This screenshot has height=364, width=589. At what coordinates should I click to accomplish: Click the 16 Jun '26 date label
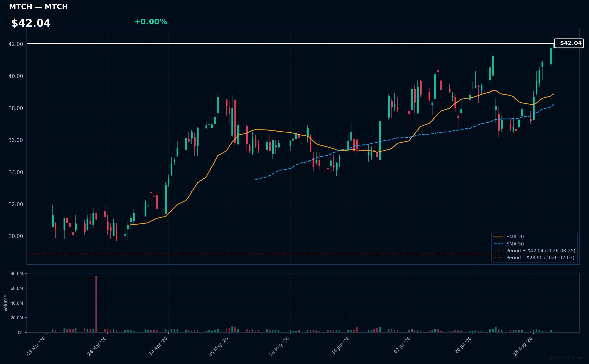pos(340,346)
